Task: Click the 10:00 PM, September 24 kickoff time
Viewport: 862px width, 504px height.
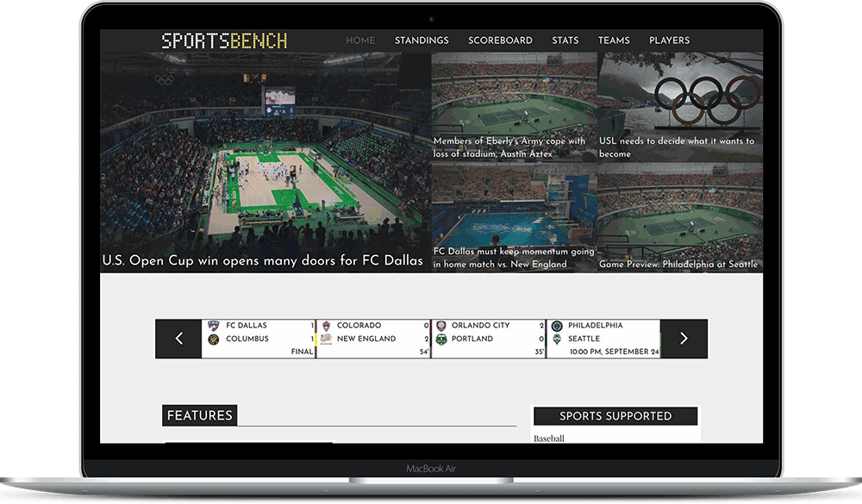Action: click(x=614, y=352)
